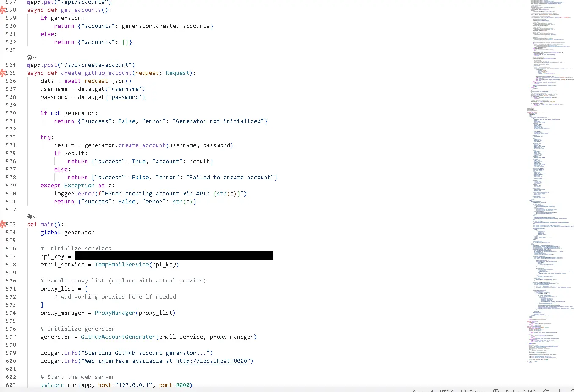Screen dimensions: 574x392
Task: Click the GitHubAccountGenerator class reference
Action: click(x=119, y=337)
